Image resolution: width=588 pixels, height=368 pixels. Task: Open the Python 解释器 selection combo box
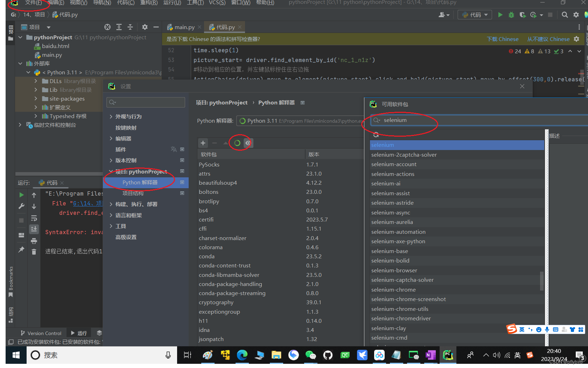click(x=300, y=121)
